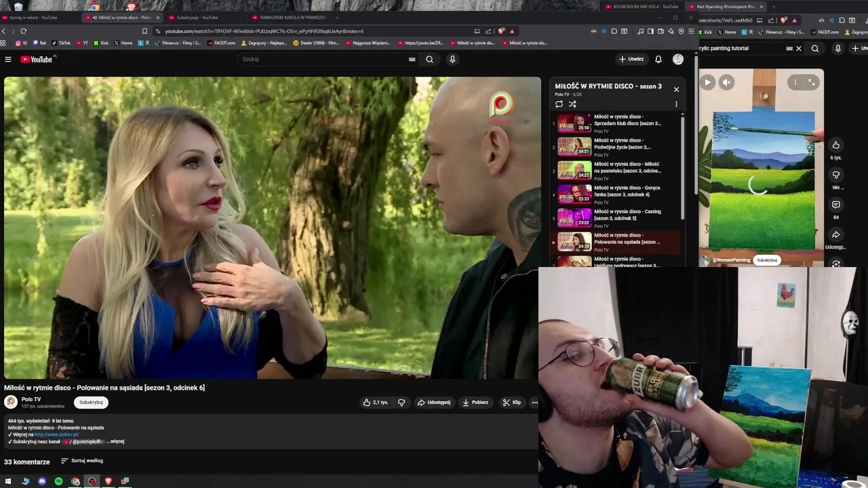Click the Szukaj search field
Screen dimensions: 868x488
point(322,60)
